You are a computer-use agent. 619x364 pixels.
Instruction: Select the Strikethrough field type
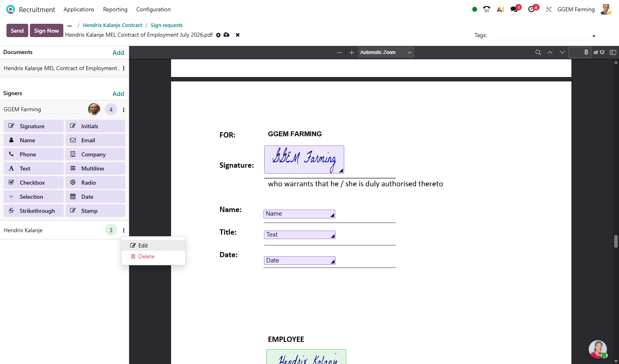coord(34,211)
